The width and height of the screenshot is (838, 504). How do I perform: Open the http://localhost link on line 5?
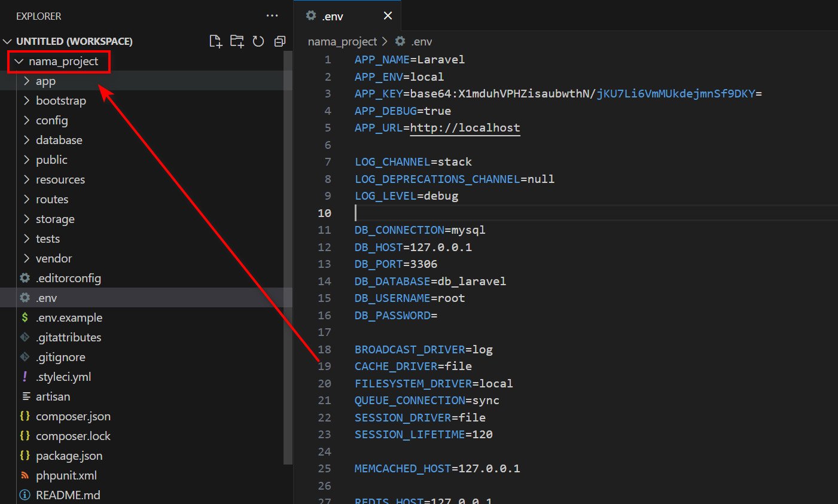(465, 128)
